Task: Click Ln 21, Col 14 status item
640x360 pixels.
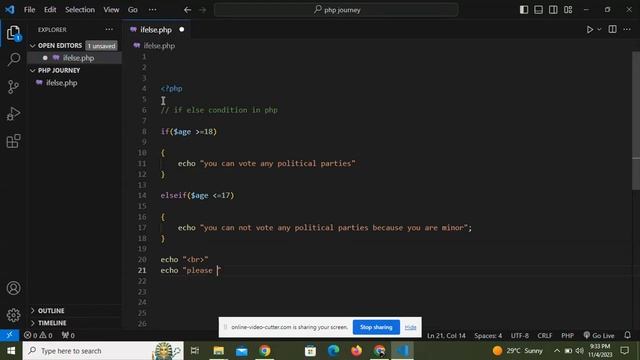Action: tap(446, 336)
